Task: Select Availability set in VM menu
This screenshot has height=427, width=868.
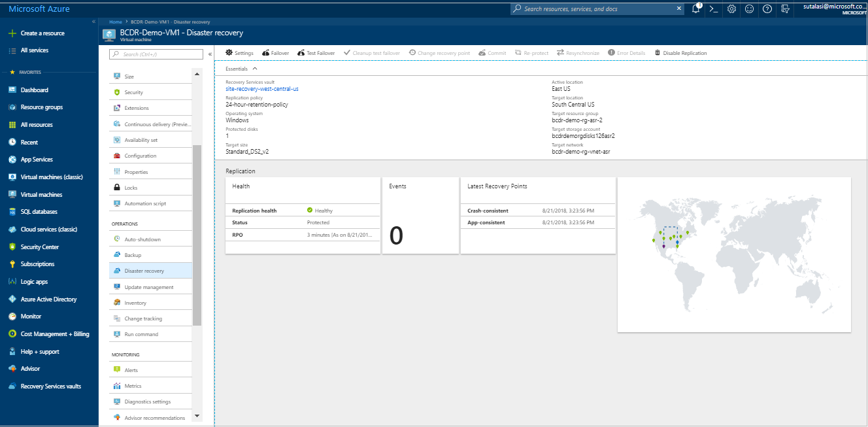Action: click(x=150, y=140)
